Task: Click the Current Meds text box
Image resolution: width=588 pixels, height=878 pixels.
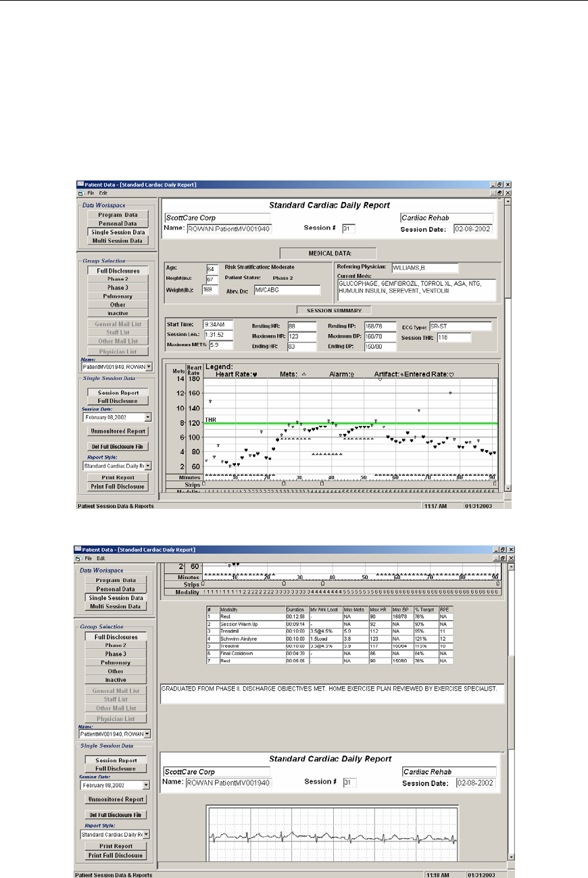Action: tap(416, 290)
